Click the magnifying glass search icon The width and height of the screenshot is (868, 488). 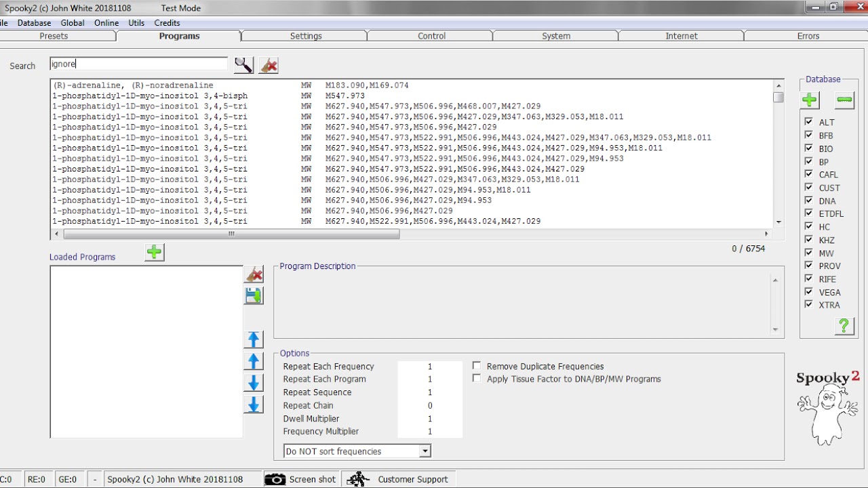coord(243,65)
